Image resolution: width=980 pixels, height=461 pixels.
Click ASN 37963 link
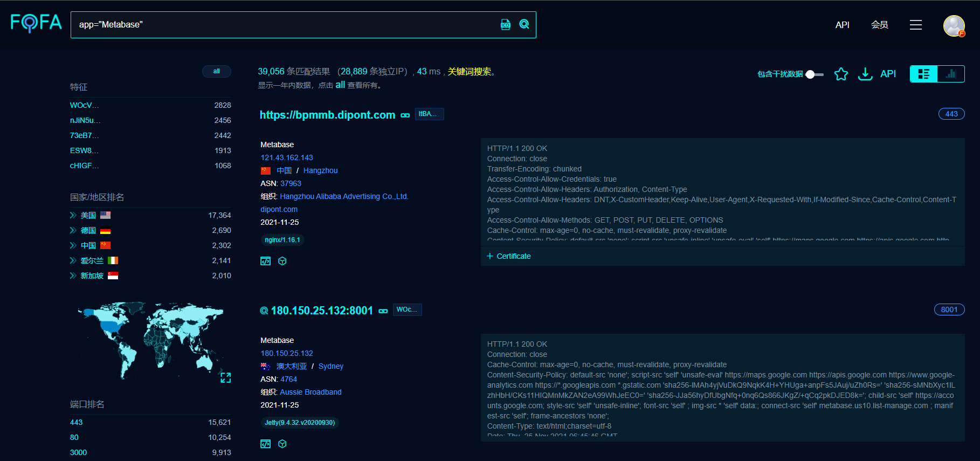point(291,183)
